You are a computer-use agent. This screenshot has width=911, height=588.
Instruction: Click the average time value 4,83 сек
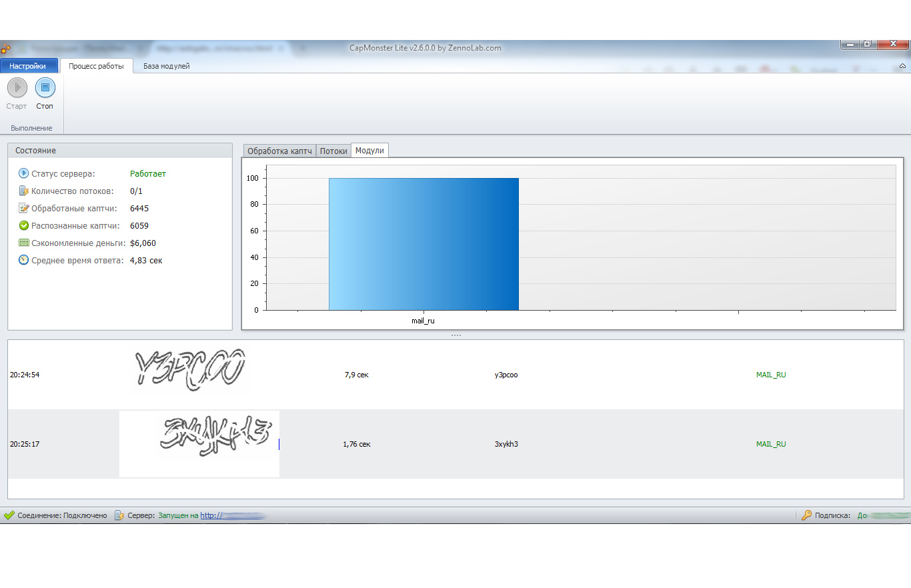(x=146, y=260)
